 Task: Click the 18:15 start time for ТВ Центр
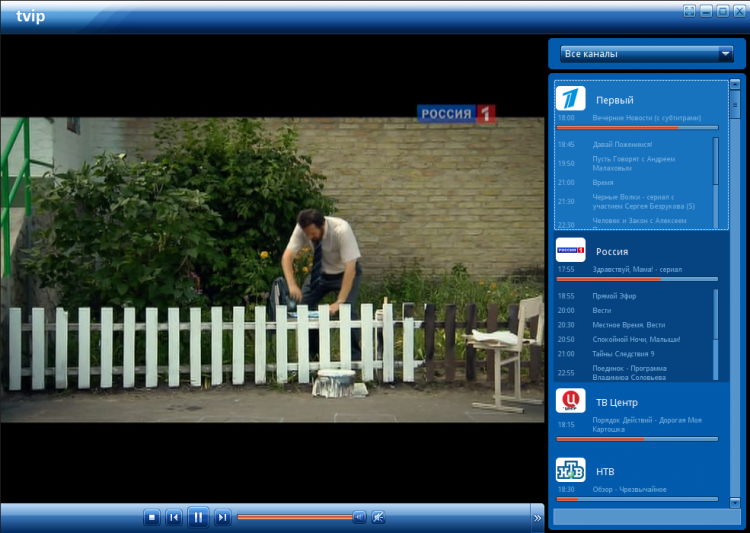[566, 424]
